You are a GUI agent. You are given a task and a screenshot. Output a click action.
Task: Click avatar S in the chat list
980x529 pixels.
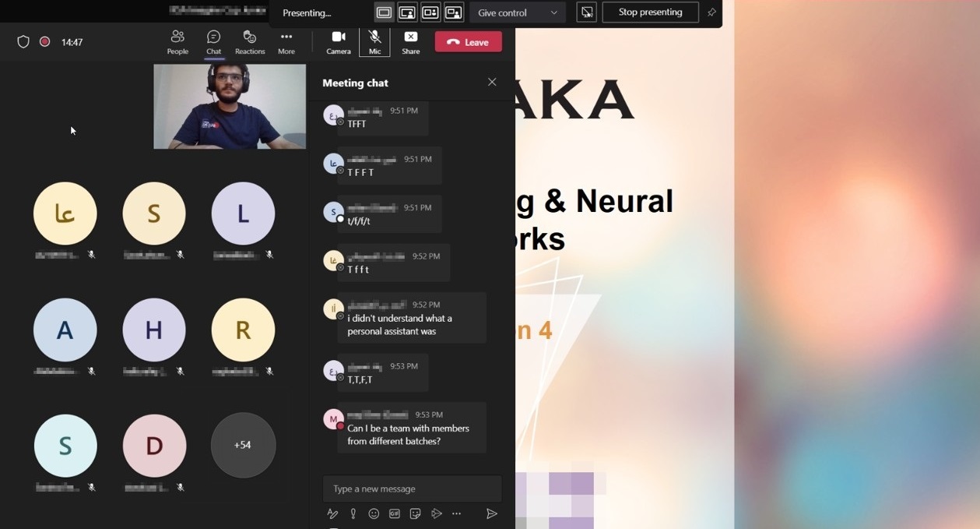pyautogui.click(x=333, y=212)
